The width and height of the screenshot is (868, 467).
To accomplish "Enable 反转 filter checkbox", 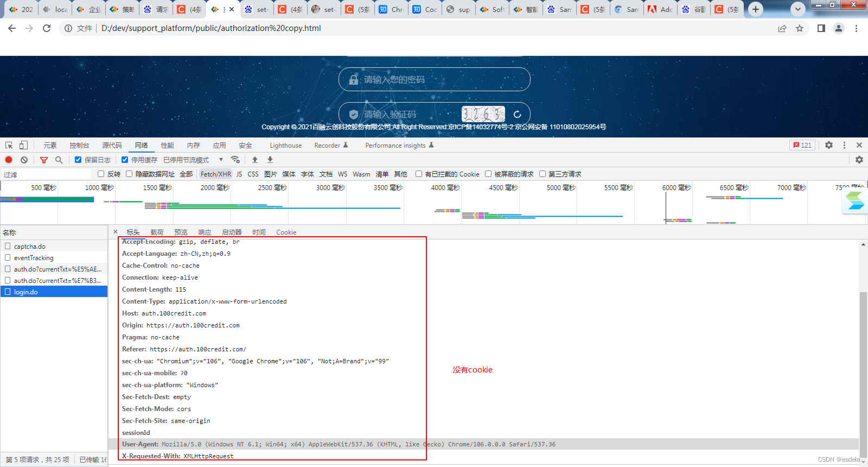I will 101,174.
